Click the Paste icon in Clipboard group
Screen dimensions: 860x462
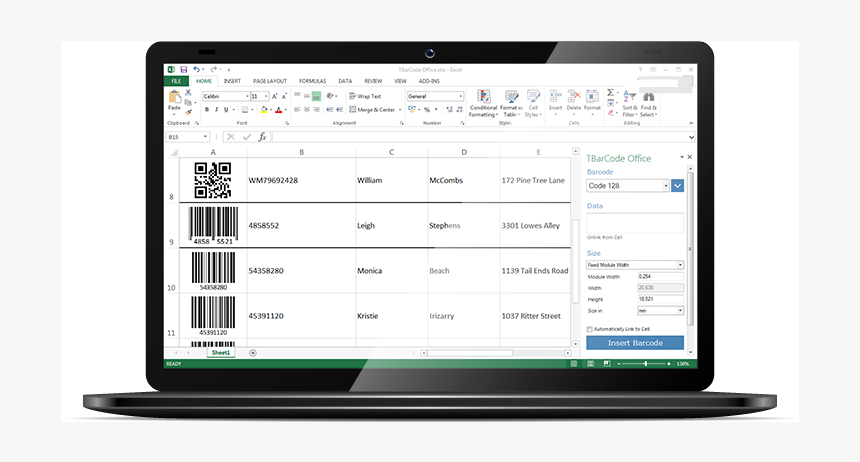174,99
